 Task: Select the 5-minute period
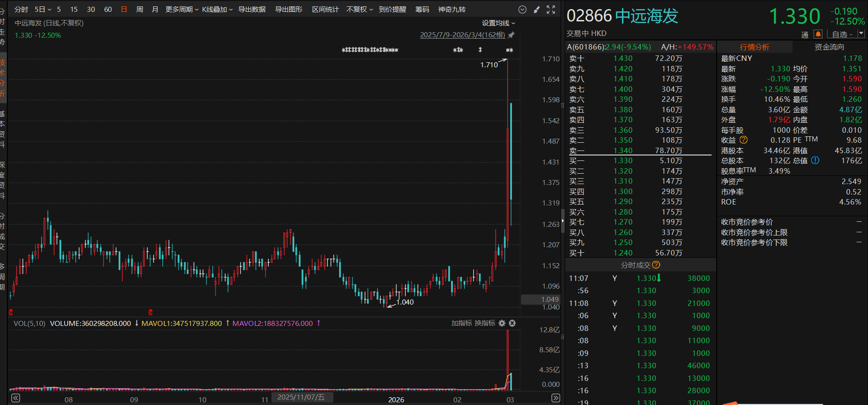pos(59,10)
